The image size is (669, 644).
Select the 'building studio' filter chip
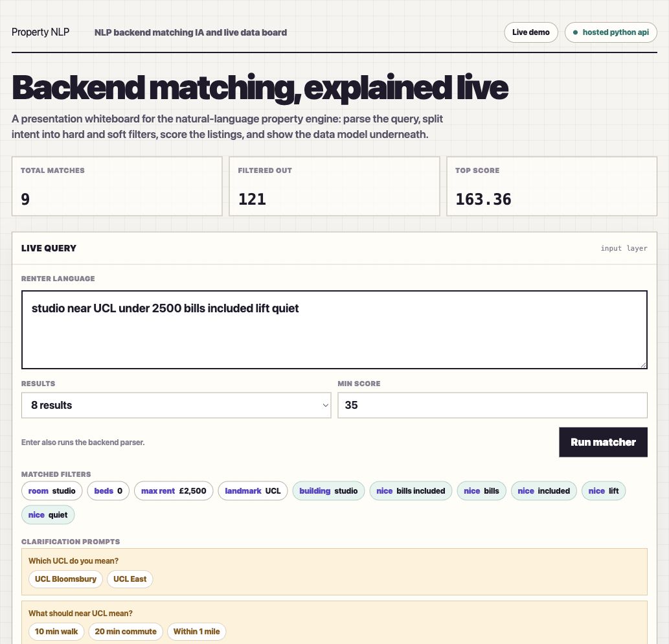328,491
